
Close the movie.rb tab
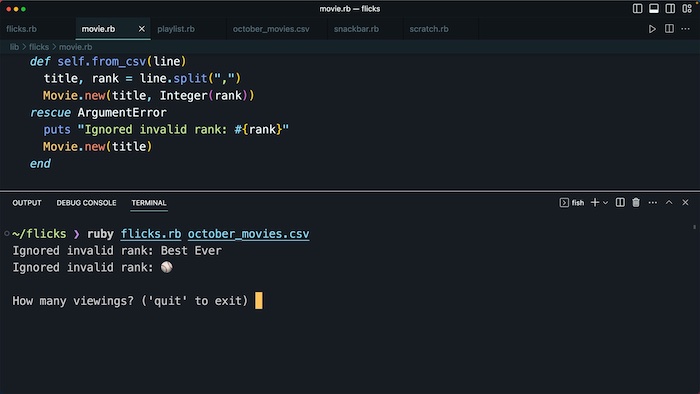(x=142, y=29)
